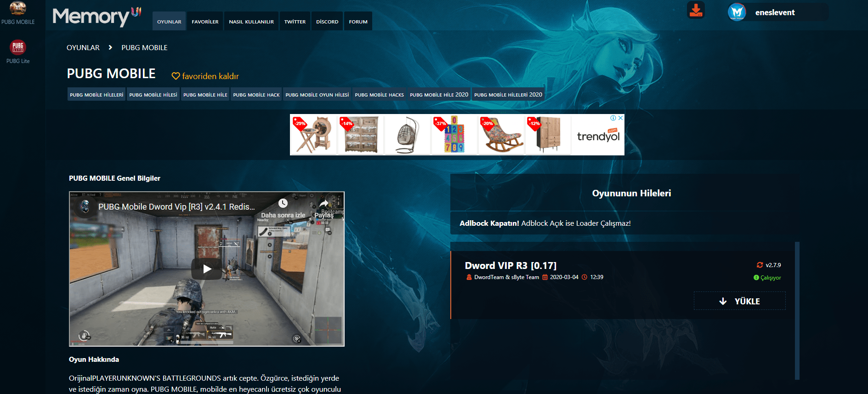Select the PUBG MOBİLE HİLESİ tag

[153, 95]
